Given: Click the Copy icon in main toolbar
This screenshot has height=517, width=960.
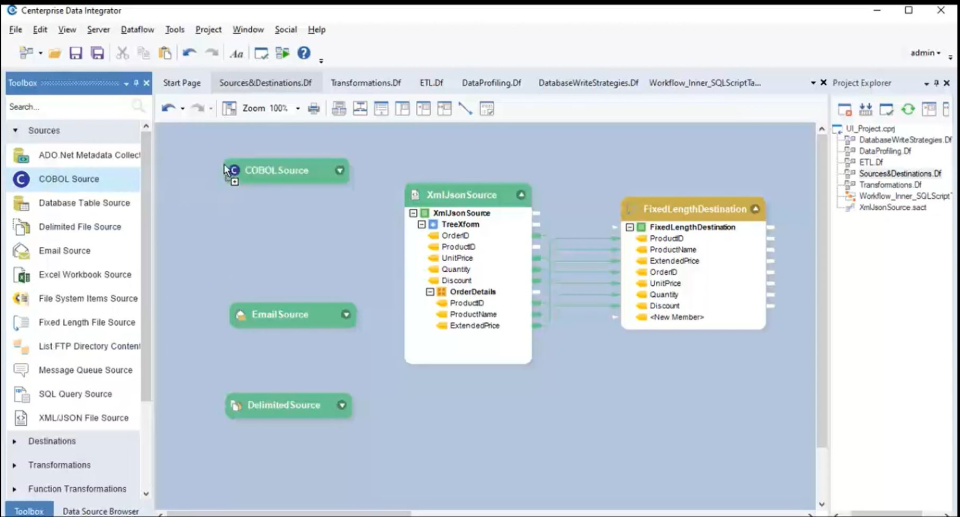Looking at the screenshot, I should (x=143, y=53).
